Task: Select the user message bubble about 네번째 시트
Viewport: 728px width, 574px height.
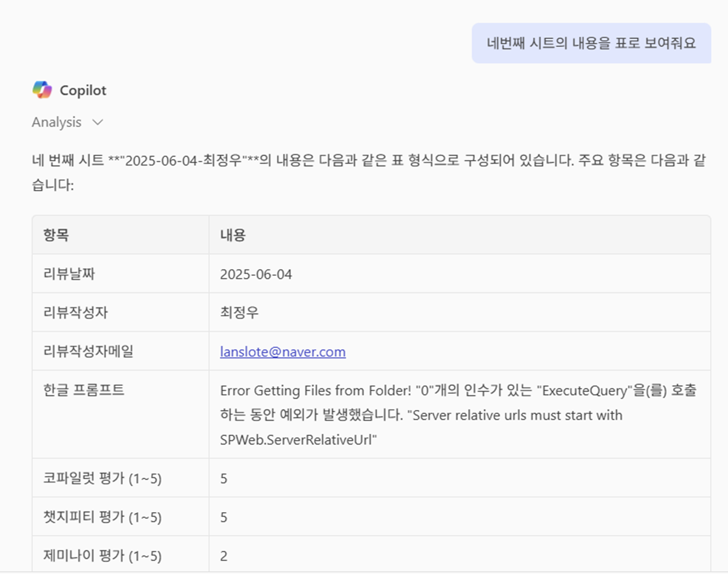Action: click(x=591, y=43)
